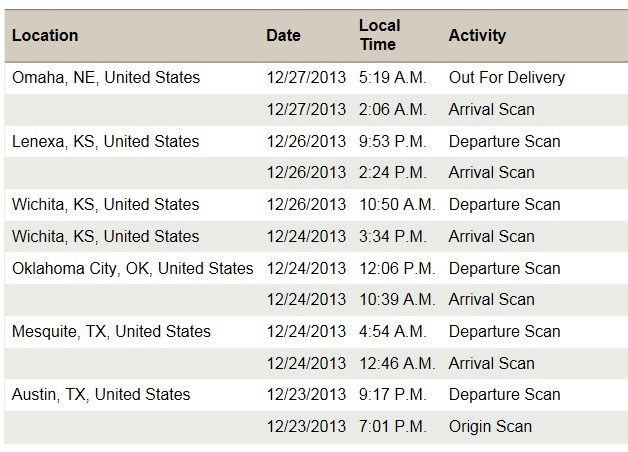Click the 7:01 P.M. time cell
The image size is (628, 452).
392,426
